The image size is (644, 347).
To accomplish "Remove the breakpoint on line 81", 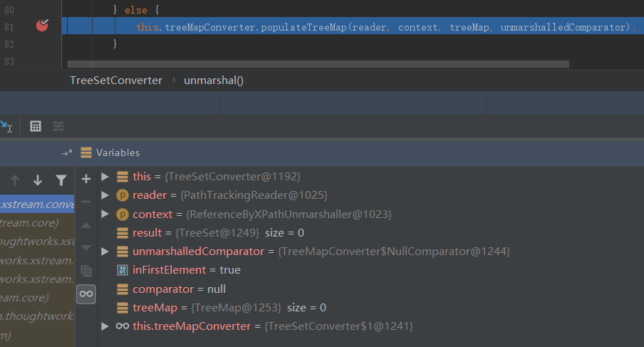I will [x=42, y=26].
